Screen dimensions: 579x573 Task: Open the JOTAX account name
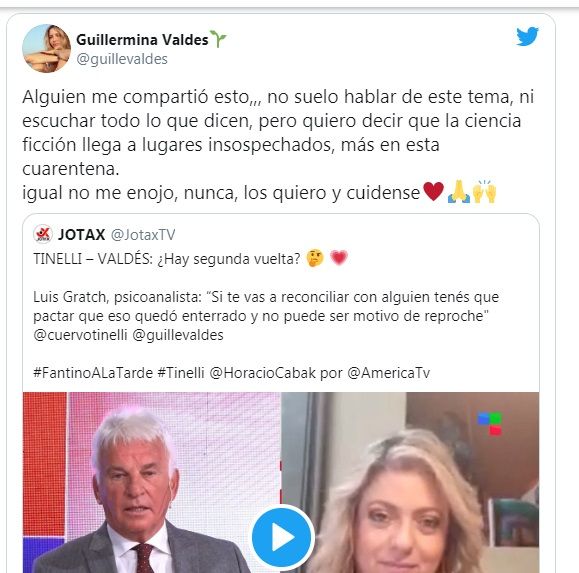point(82,234)
